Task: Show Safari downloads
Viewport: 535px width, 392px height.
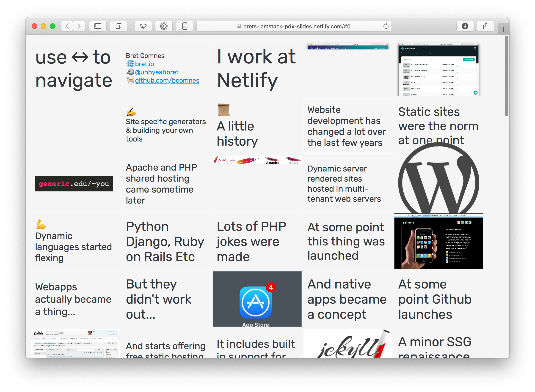Action: click(465, 26)
